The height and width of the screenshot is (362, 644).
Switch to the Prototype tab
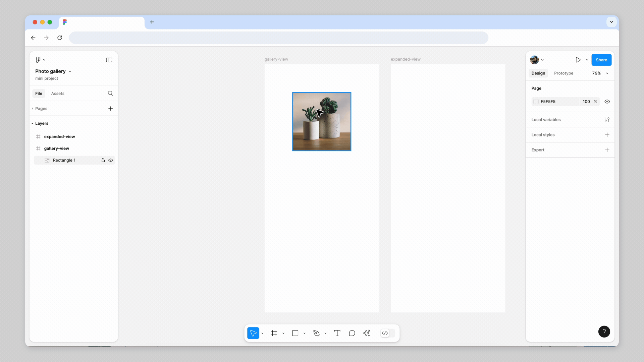click(563, 73)
